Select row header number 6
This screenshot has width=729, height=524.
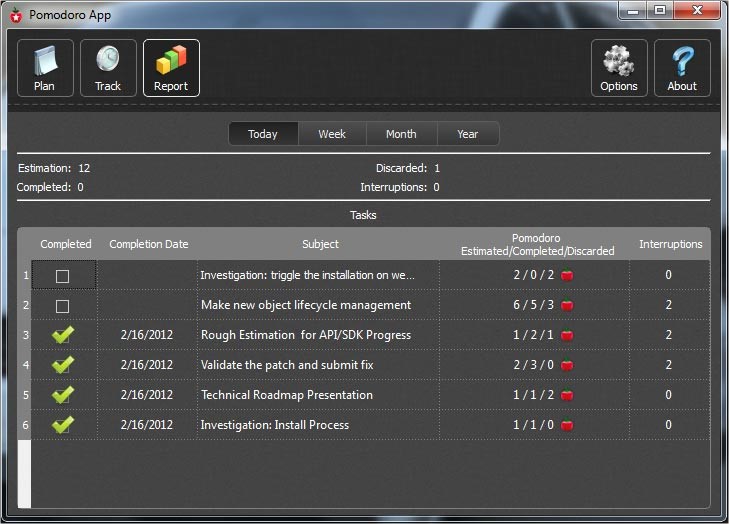coord(25,425)
